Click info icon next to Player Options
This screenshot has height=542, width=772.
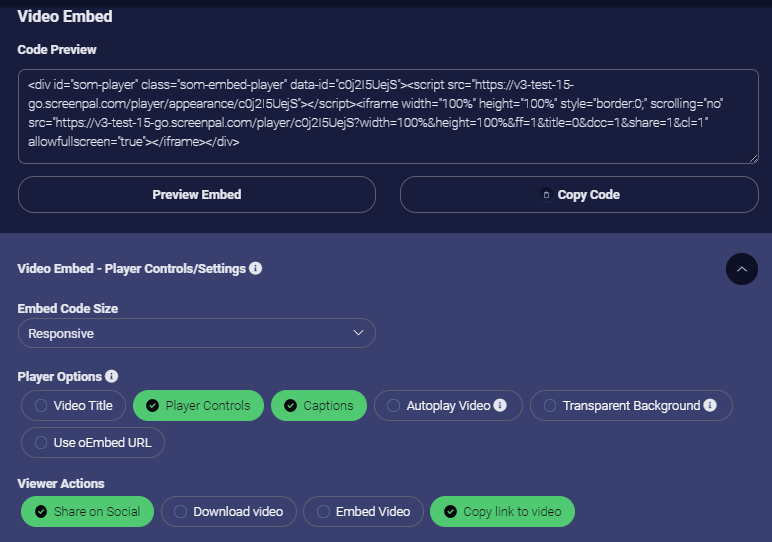tap(112, 376)
